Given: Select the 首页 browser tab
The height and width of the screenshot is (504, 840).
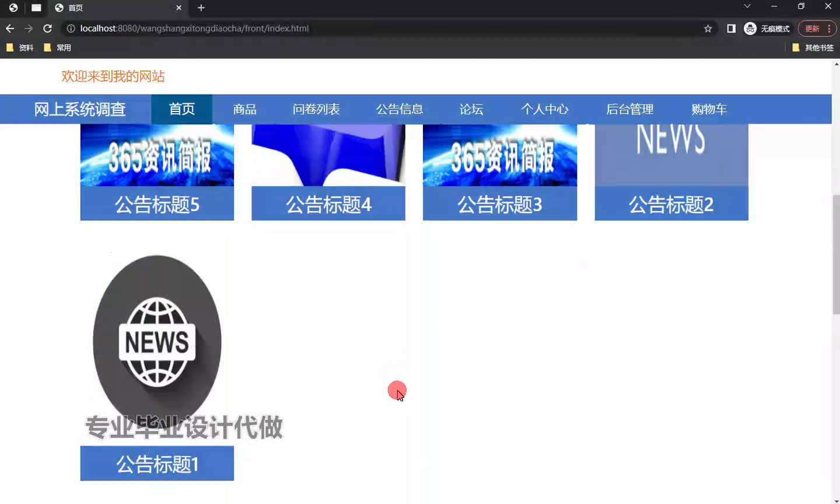Looking at the screenshot, I should tap(117, 8).
